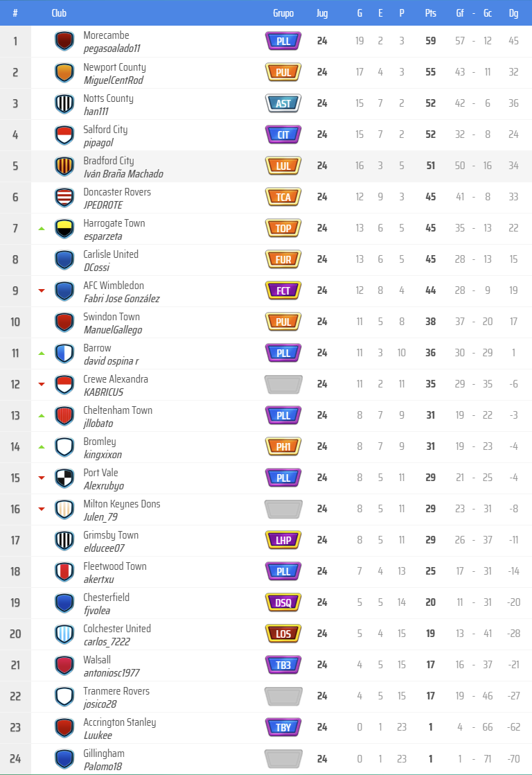The width and height of the screenshot is (532, 775).
Task: Click AFC Wimbledon's red down arrow
Action: tap(42, 290)
